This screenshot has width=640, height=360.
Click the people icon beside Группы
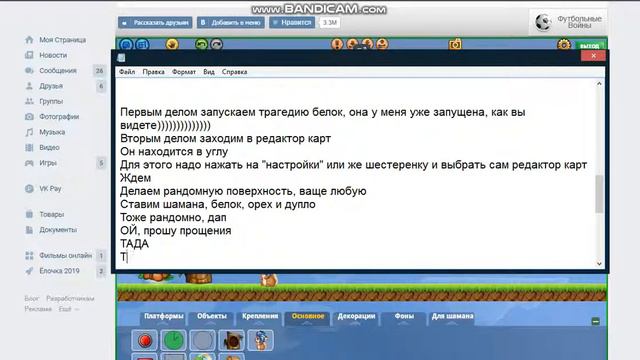pos(29,101)
